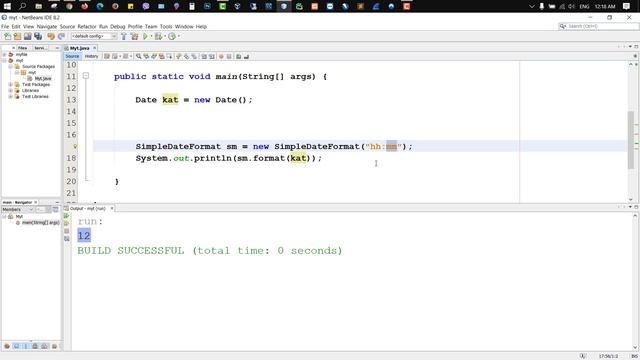This screenshot has width=640, height=360.
Task: Open the Window menu
Action: coord(184,27)
